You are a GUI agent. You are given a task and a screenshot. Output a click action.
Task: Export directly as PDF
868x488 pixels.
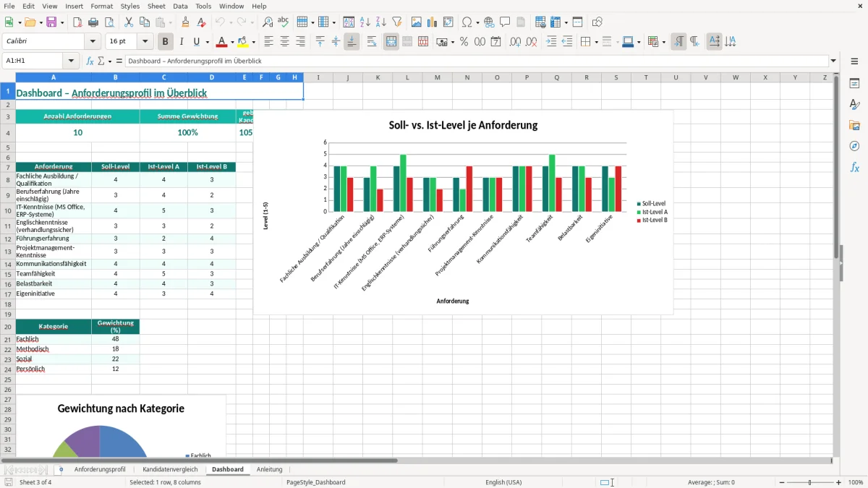tap(77, 22)
